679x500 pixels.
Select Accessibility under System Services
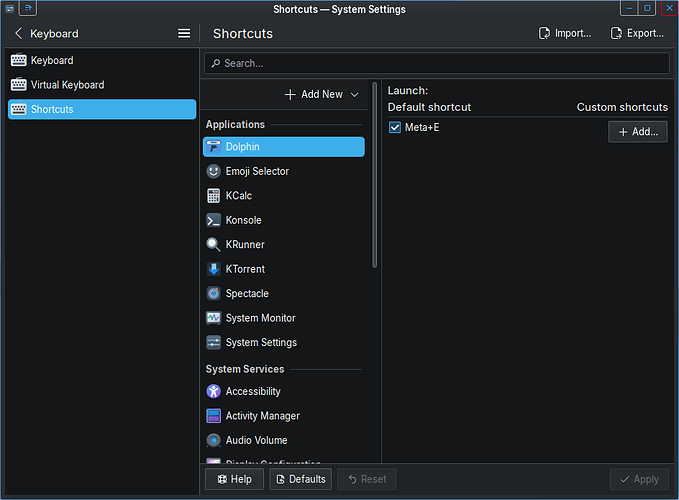284,391
